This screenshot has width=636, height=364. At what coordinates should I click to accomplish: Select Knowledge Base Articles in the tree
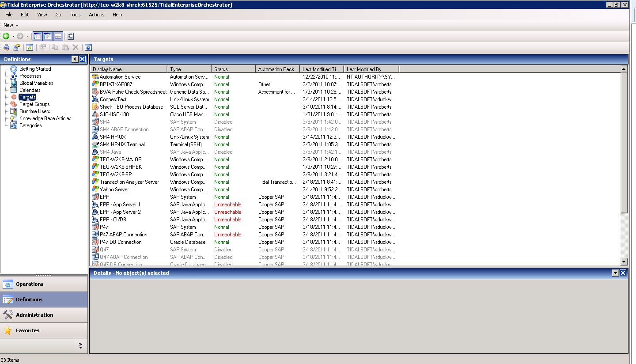(x=45, y=118)
